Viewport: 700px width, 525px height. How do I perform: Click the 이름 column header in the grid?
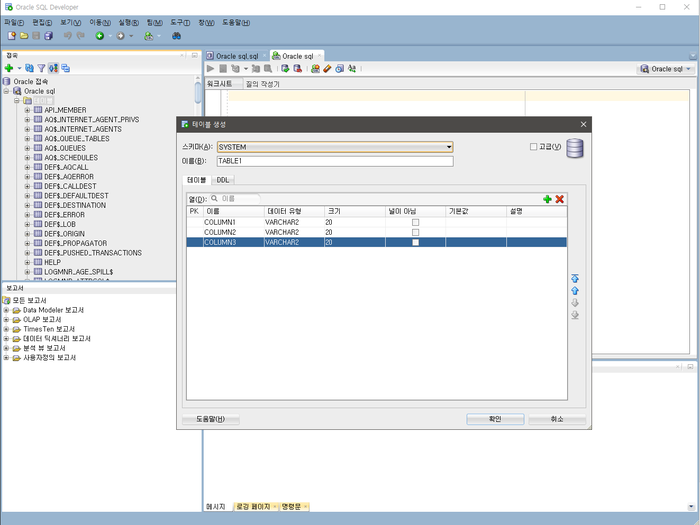(x=233, y=211)
